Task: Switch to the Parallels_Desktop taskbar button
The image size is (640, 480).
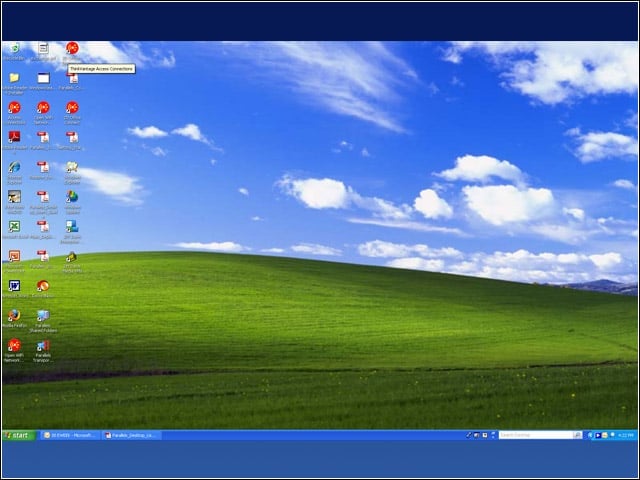Action: point(131,435)
